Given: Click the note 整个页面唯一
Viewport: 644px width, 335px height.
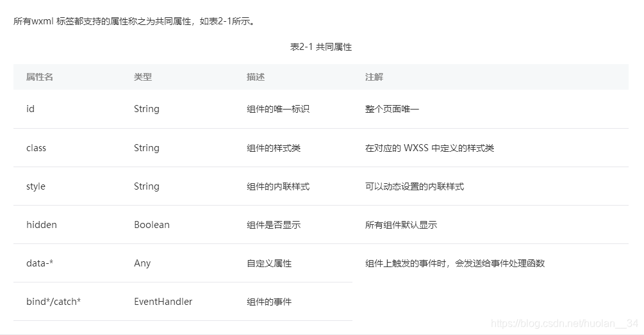Looking at the screenshot, I should point(392,109).
